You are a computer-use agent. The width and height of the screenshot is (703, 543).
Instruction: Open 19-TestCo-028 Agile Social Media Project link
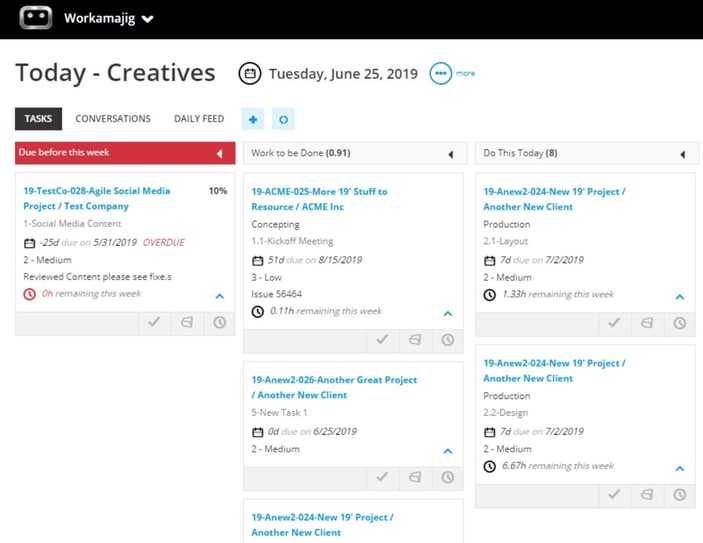tap(97, 198)
